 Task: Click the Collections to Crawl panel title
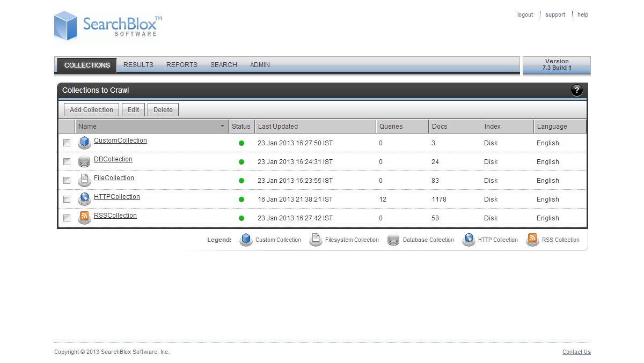click(x=96, y=90)
